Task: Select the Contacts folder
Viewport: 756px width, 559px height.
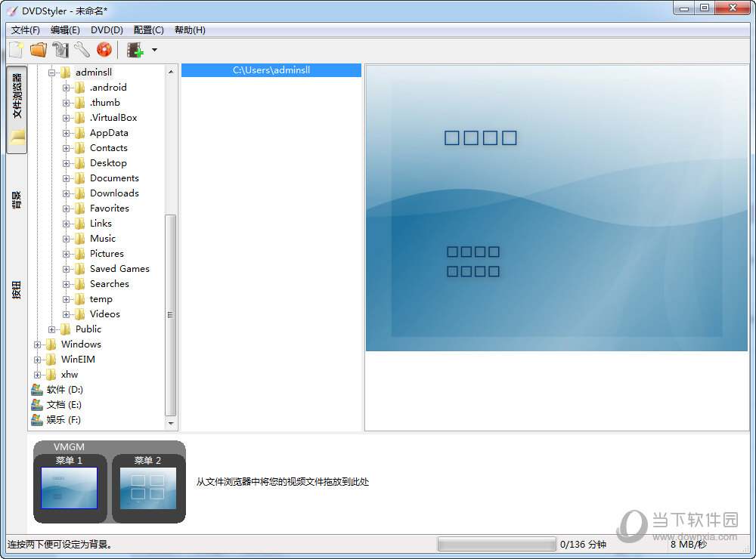Action: [x=108, y=148]
